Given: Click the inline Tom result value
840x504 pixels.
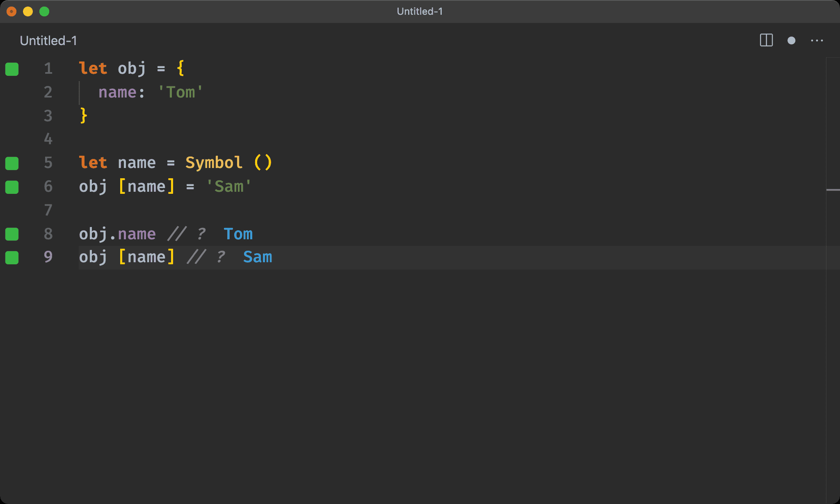Looking at the screenshot, I should (238, 234).
